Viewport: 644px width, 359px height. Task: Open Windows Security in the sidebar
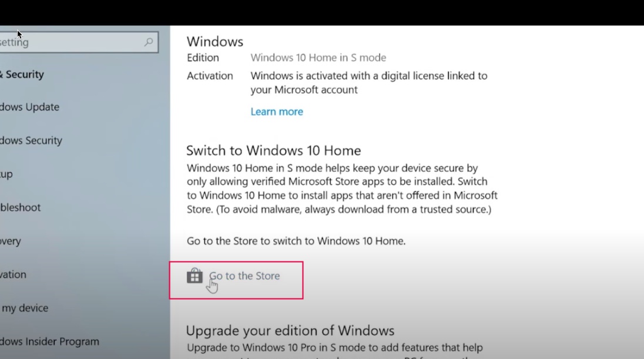point(31,140)
